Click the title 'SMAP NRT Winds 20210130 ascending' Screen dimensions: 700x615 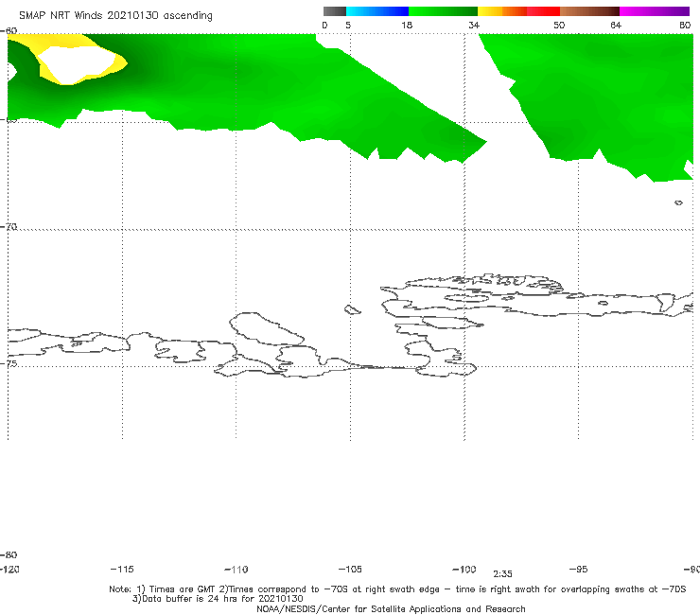[115, 16]
